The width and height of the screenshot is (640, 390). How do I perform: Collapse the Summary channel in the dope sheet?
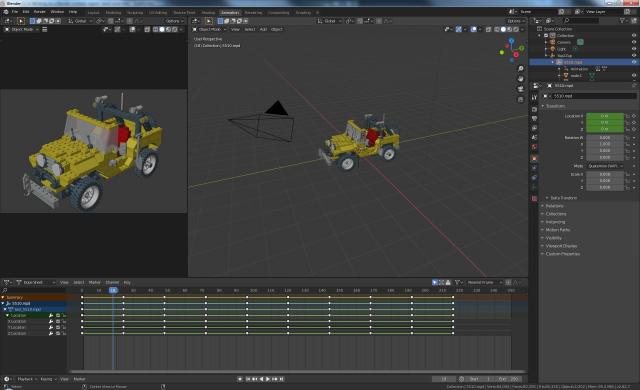click(x=3, y=297)
